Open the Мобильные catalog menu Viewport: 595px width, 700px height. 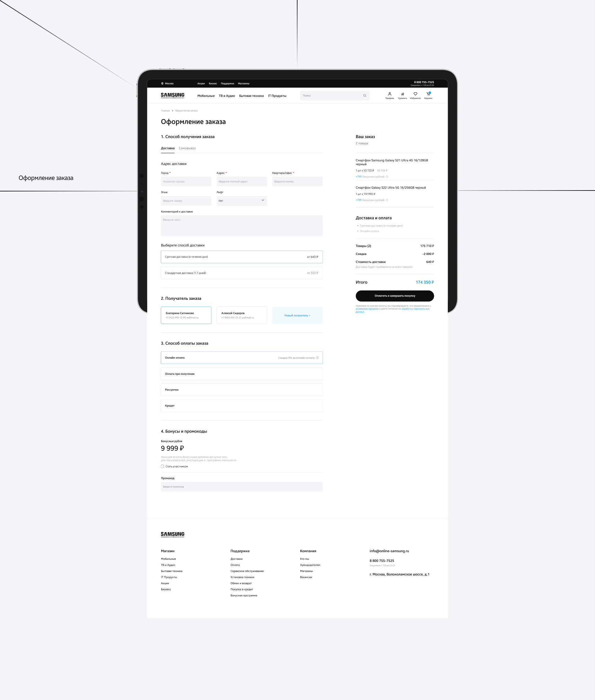(x=206, y=96)
